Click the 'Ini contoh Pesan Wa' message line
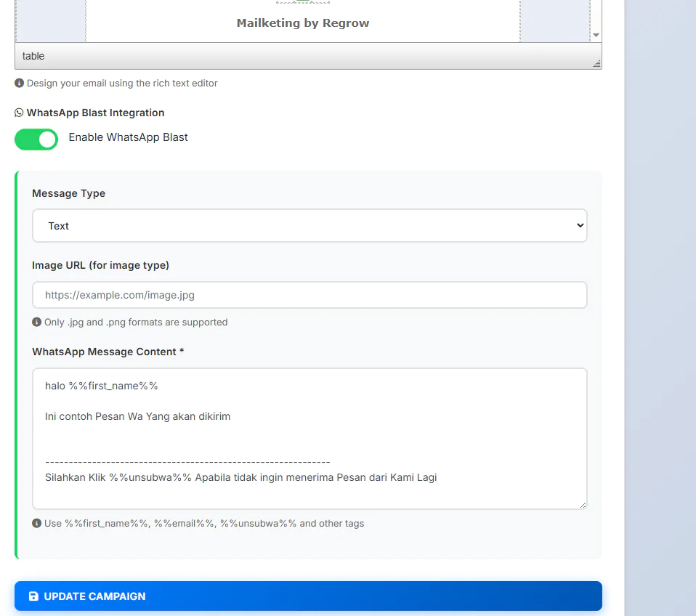Screen dimensions: 696x616 tap(137, 416)
